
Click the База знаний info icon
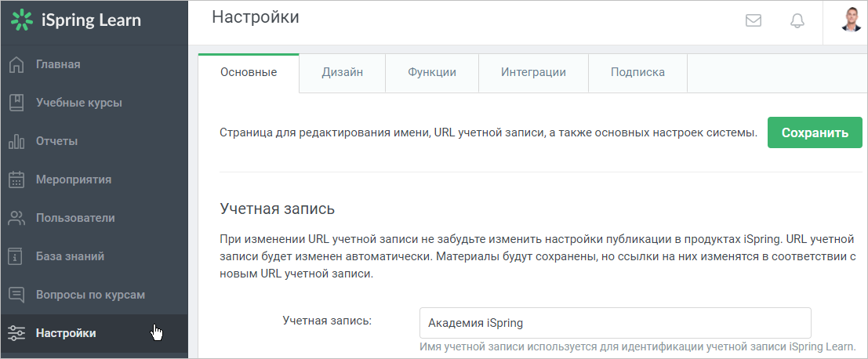[17, 256]
